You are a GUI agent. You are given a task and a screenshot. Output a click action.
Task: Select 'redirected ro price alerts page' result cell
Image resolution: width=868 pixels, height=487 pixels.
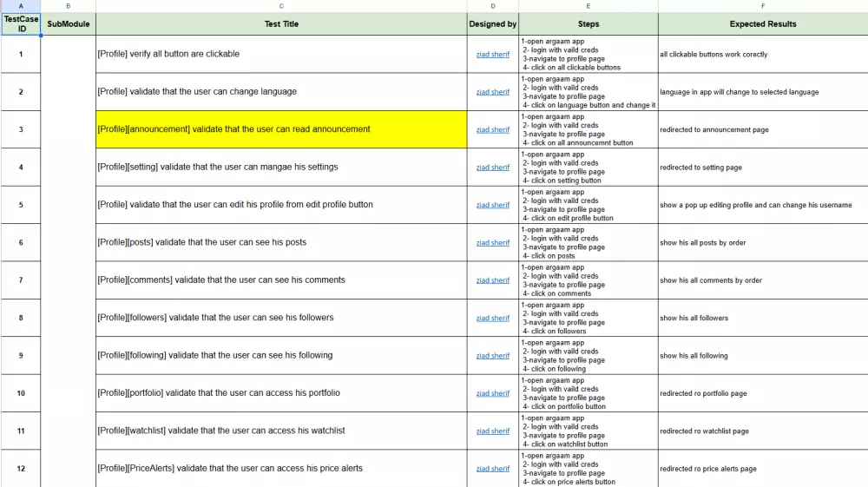pos(763,468)
